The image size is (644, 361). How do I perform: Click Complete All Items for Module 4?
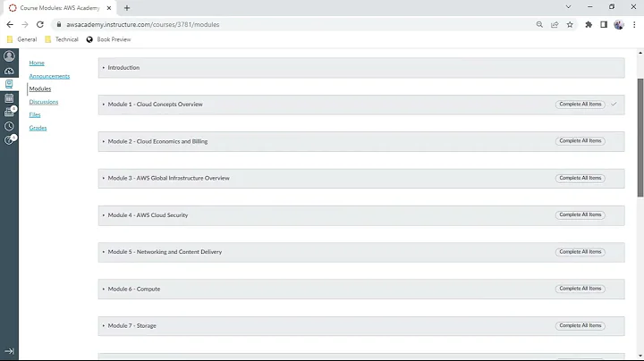[580, 215]
